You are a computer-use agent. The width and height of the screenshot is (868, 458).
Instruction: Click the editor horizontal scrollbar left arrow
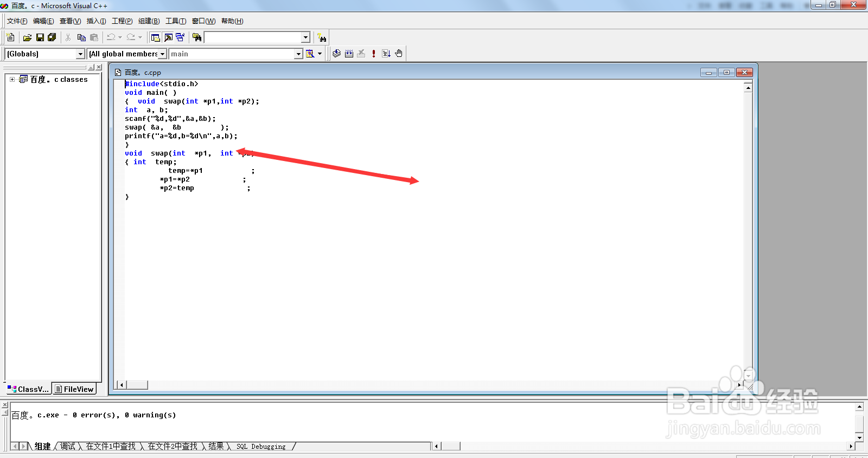point(122,385)
